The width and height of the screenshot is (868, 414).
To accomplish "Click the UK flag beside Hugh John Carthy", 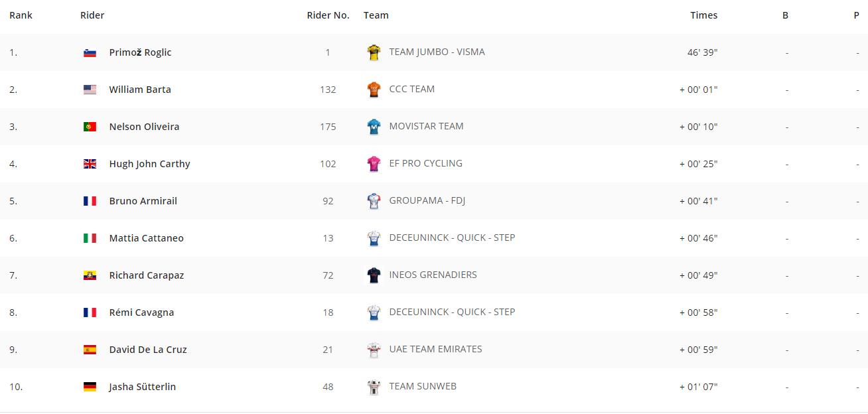I will 90,164.
